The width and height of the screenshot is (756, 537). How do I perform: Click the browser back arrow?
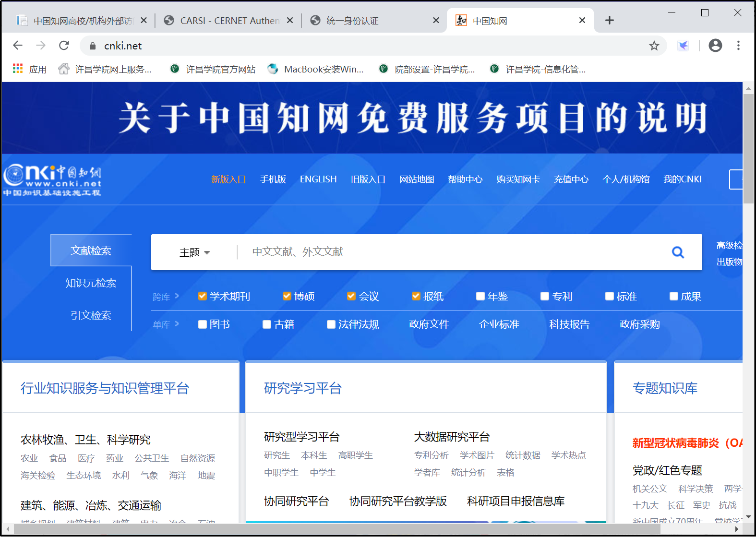(18, 46)
